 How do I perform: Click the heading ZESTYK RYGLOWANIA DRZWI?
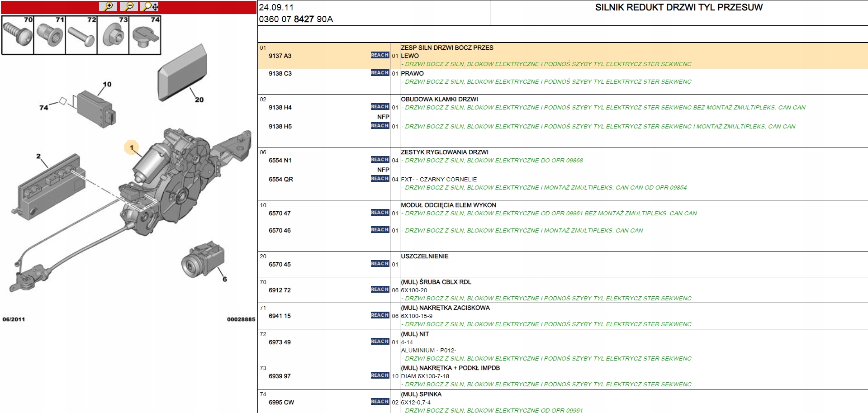pos(445,152)
